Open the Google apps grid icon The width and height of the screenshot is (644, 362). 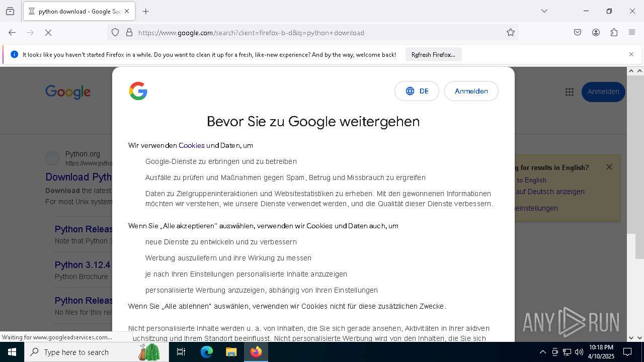coord(570,92)
